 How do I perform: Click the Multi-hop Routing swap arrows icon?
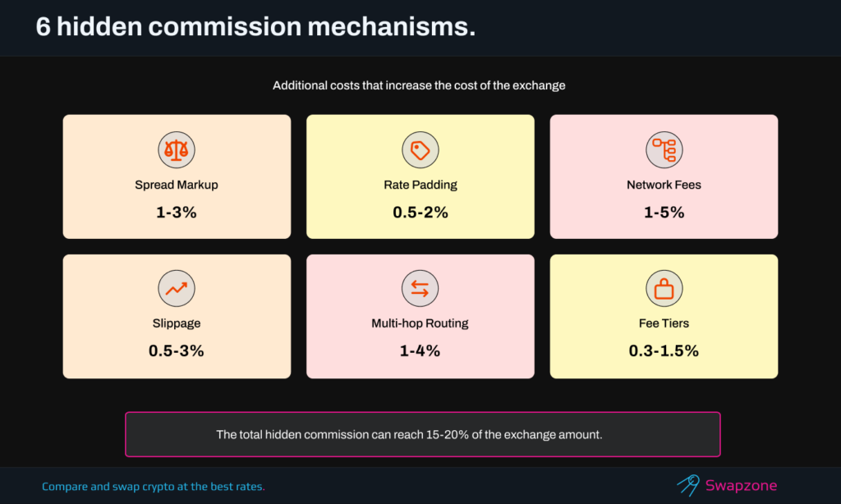pyautogui.click(x=420, y=289)
